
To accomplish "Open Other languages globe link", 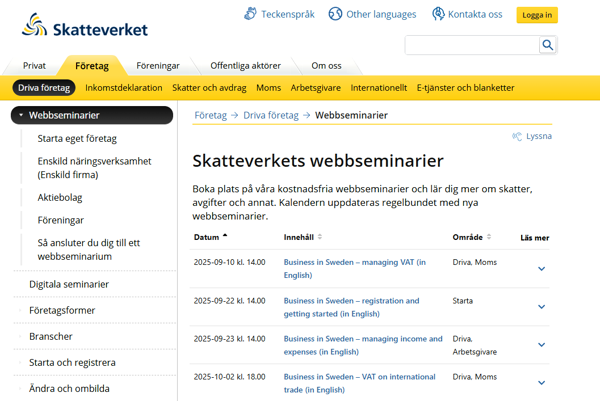I will point(372,14).
